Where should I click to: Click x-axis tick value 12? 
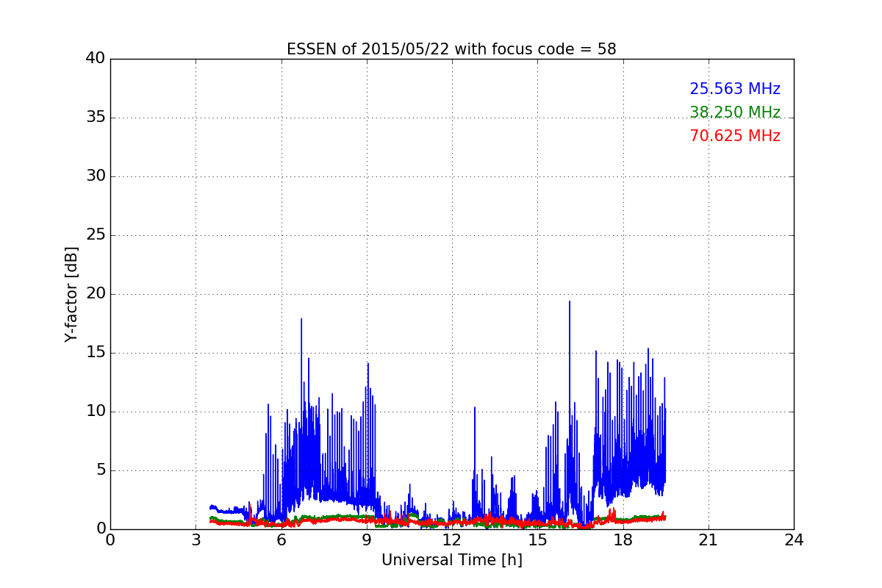(x=452, y=540)
